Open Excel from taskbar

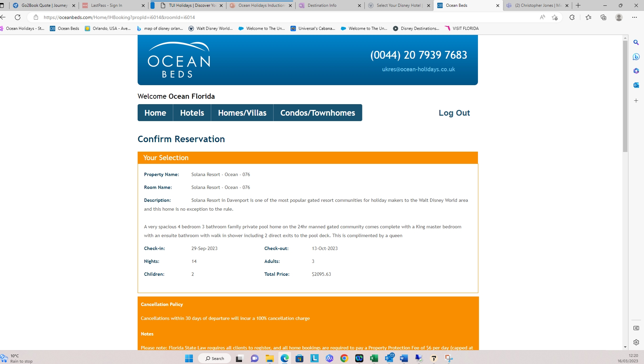[x=374, y=358]
